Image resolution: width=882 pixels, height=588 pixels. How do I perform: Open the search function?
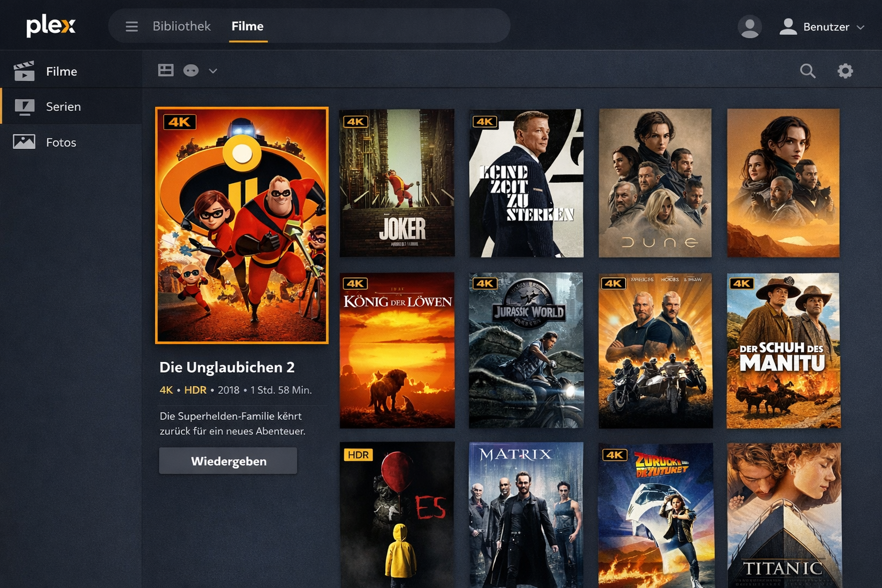807,71
